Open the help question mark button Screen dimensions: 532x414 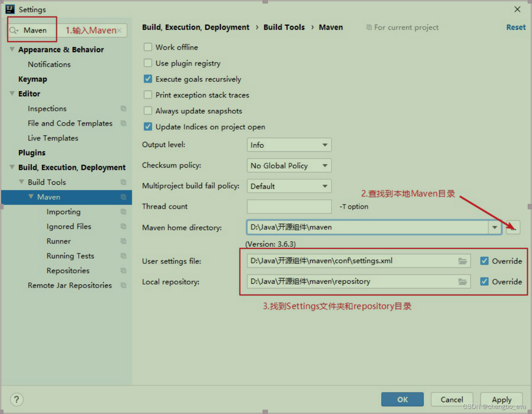(17, 399)
